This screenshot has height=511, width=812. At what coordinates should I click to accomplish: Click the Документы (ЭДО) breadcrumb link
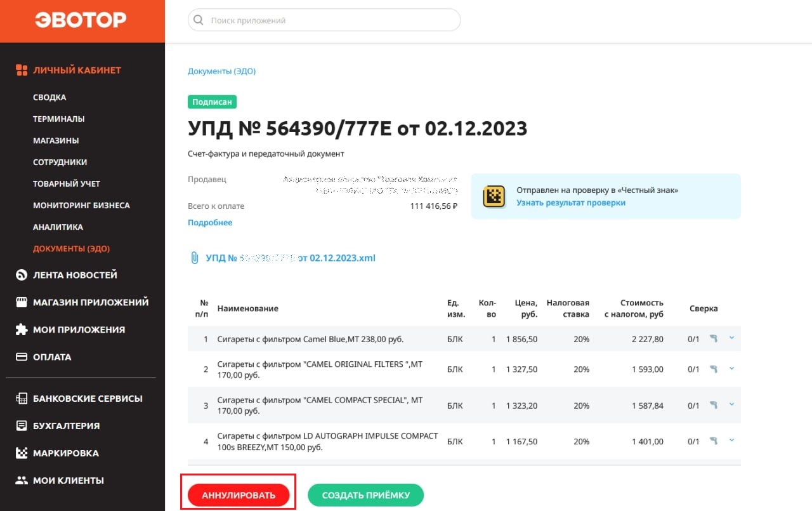click(x=221, y=71)
